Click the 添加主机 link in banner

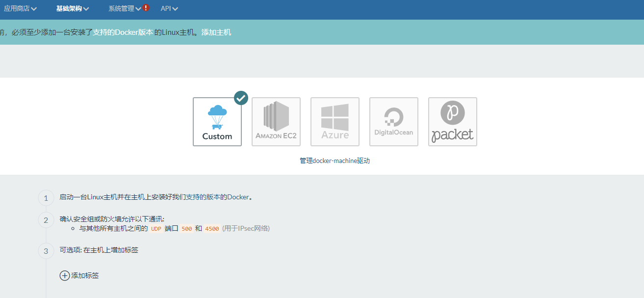click(x=216, y=32)
